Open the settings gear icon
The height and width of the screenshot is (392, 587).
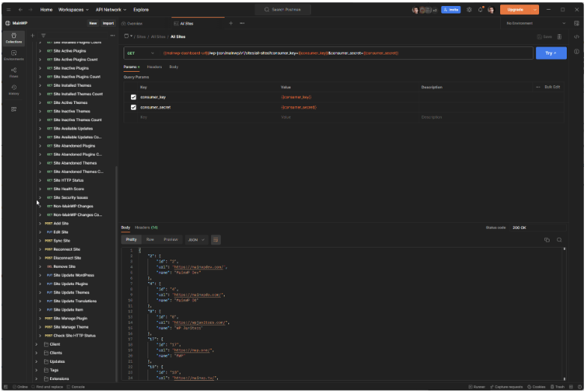click(x=469, y=10)
